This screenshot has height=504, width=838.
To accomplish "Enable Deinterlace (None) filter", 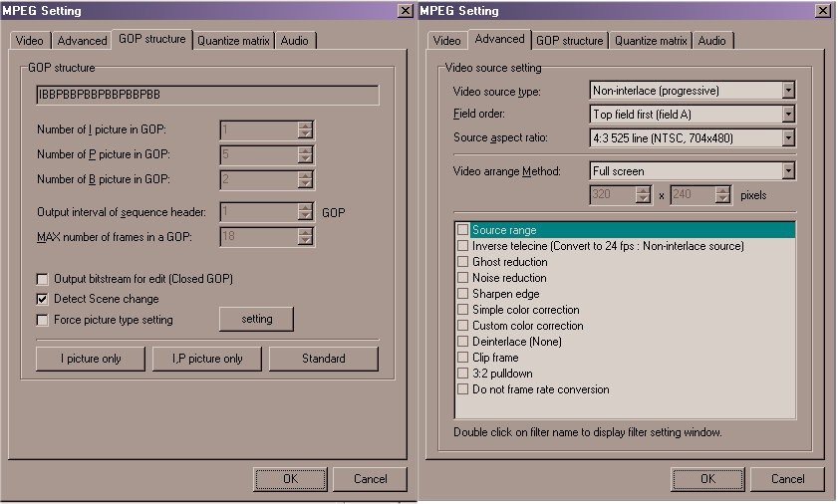I will click(462, 342).
